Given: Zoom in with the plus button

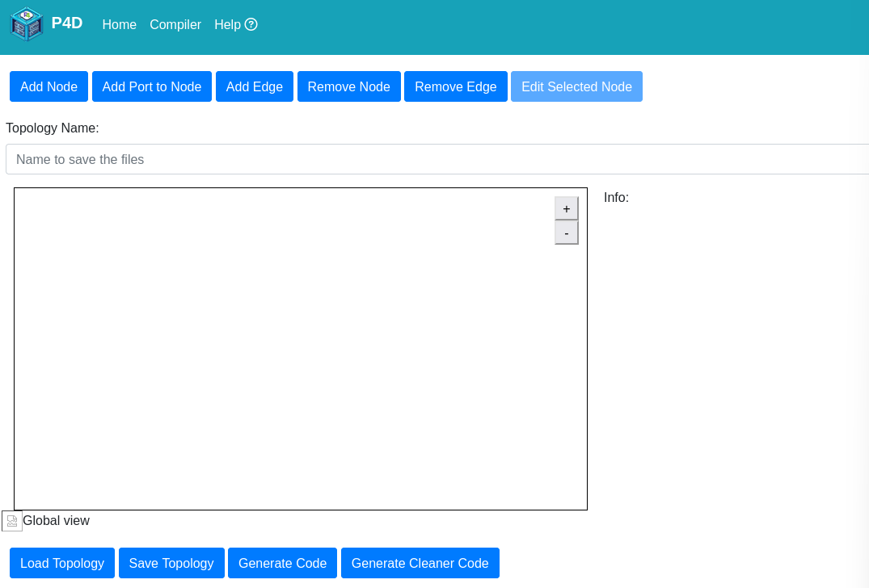Looking at the screenshot, I should [x=566, y=208].
